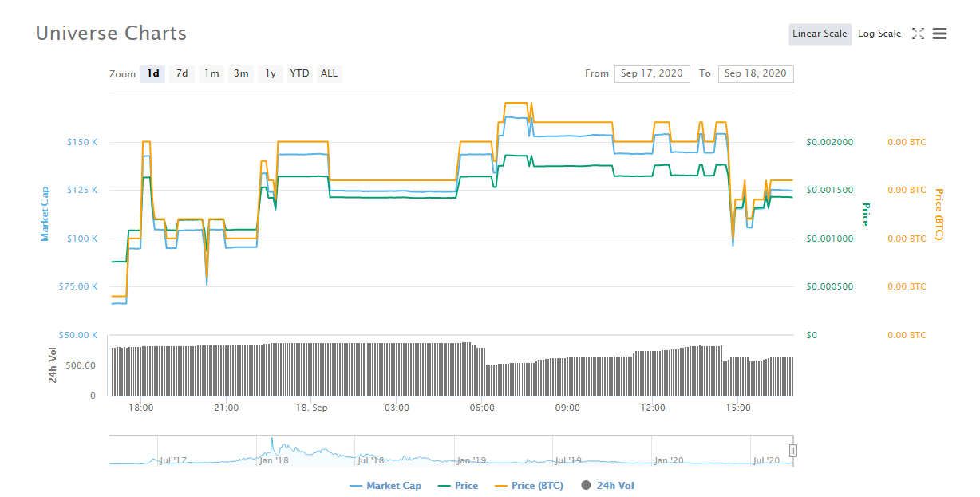Click the From date field

pyautogui.click(x=652, y=73)
